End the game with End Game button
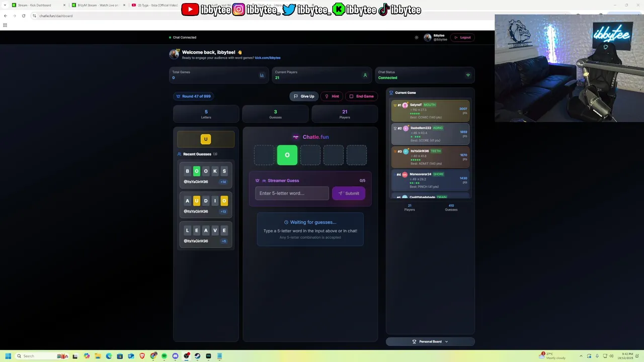644x362 pixels. (361, 96)
